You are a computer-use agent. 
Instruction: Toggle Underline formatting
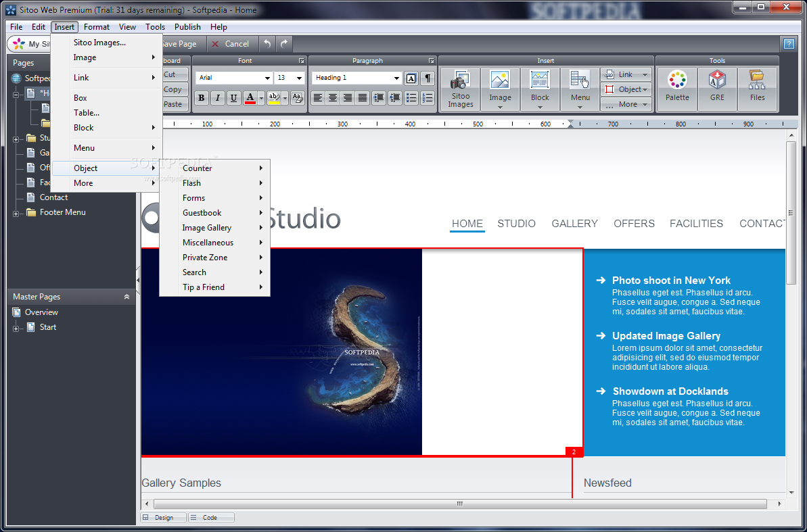(x=233, y=97)
